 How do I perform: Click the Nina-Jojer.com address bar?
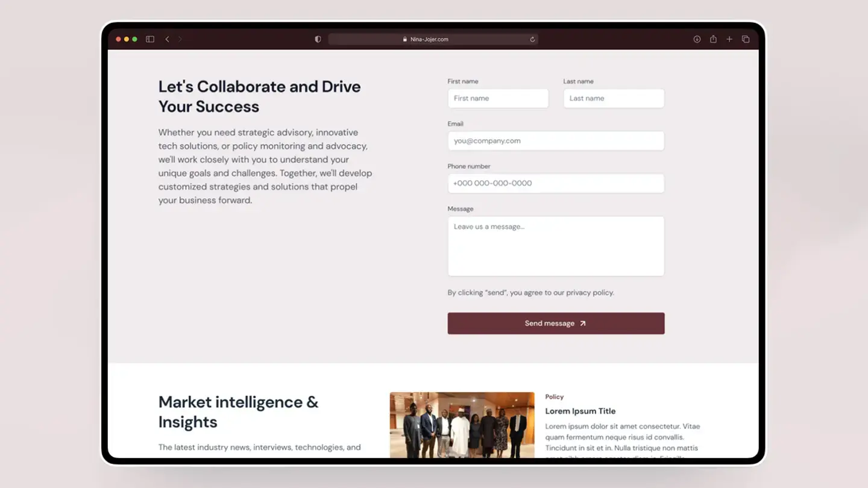point(429,39)
